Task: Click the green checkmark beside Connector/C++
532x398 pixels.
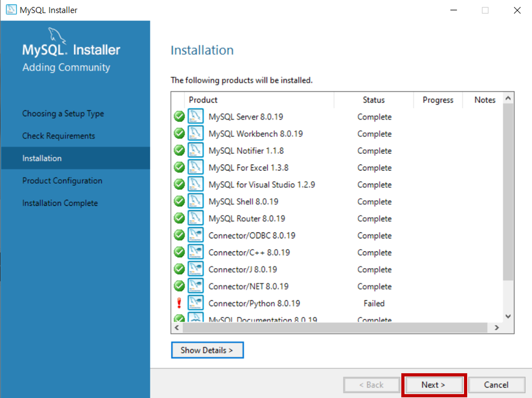Action: tap(179, 252)
